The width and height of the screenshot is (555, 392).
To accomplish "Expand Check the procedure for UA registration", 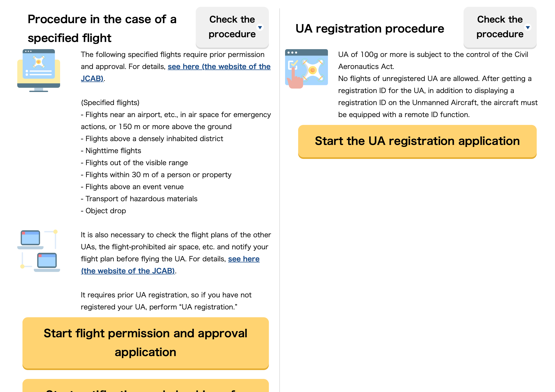I will tap(500, 27).
